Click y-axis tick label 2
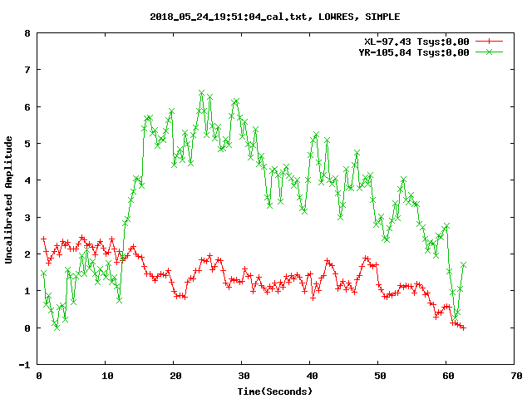The image size is (532, 399). coord(27,254)
